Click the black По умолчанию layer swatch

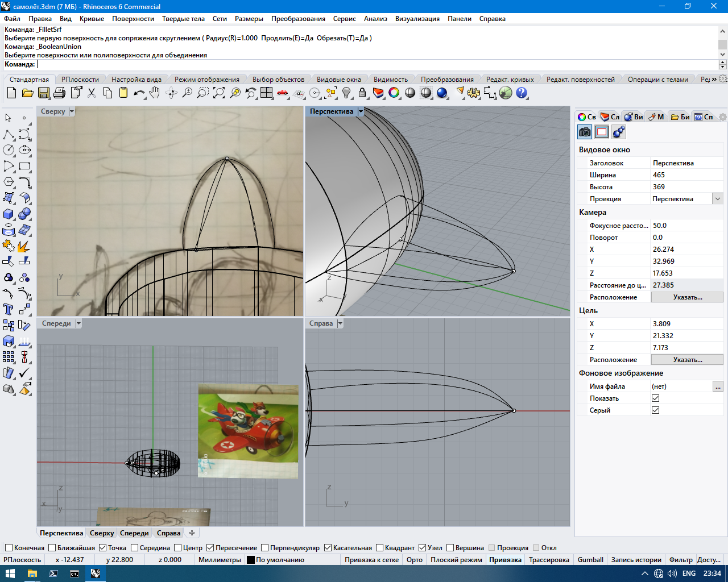point(250,560)
